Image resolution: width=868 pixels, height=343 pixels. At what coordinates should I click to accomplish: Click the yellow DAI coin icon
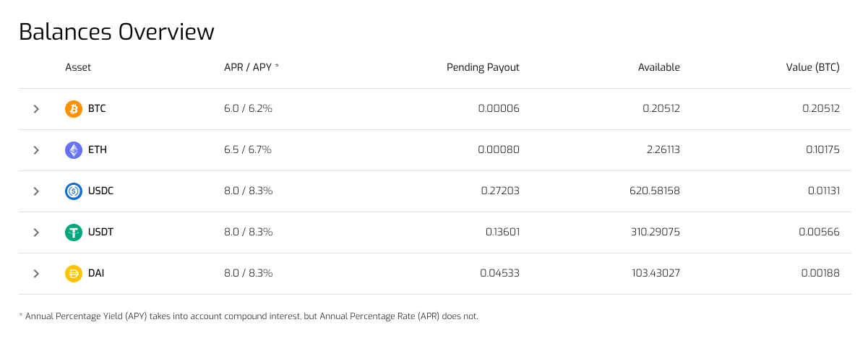click(74, 274)
